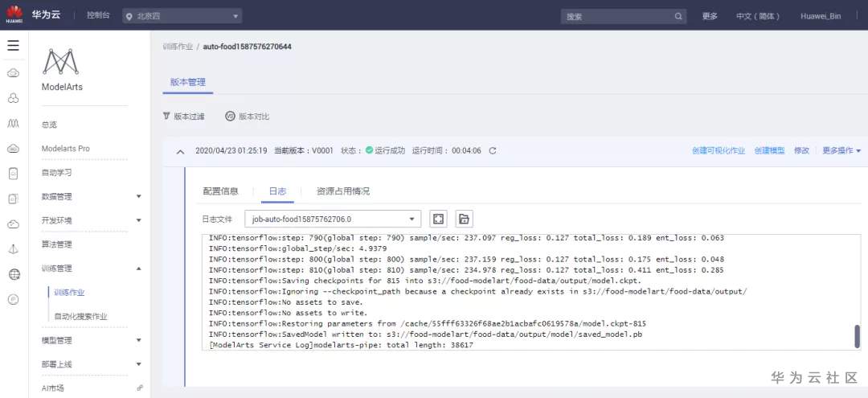
Task: Click the globe icon in left rail
Action: (14, 274)
